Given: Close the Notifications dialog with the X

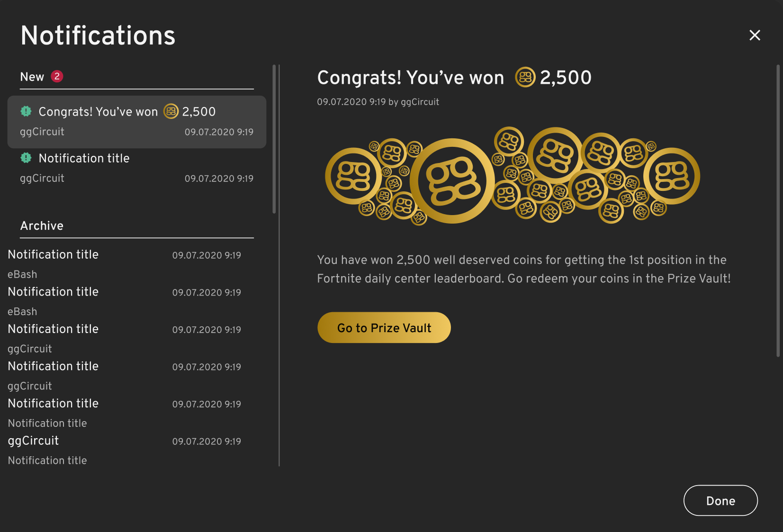Looking at the screenshot, I should coord(755,35).
